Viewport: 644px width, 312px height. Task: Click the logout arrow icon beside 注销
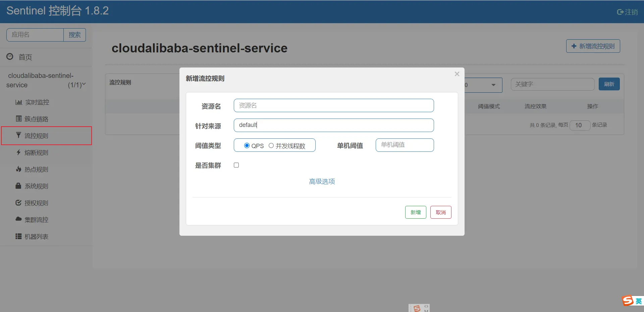pyautogui.click(x=620, y=12)
